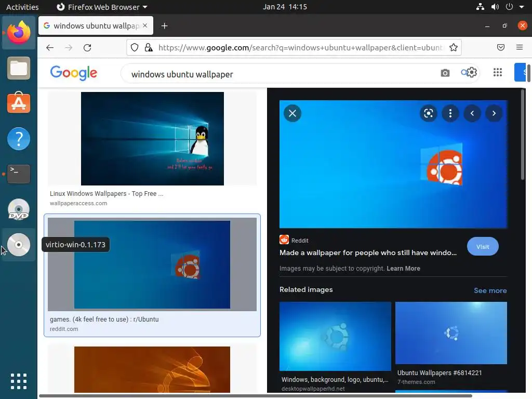Show next image in preview

coord(494,113)
